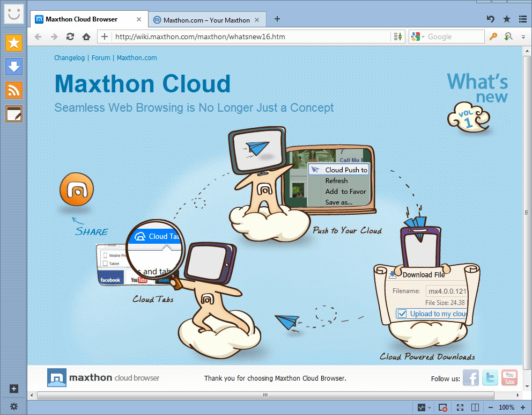Expand the toolbar overflow dropdown arrow
The width and height of the screenshot is (532, 415).
522,37
